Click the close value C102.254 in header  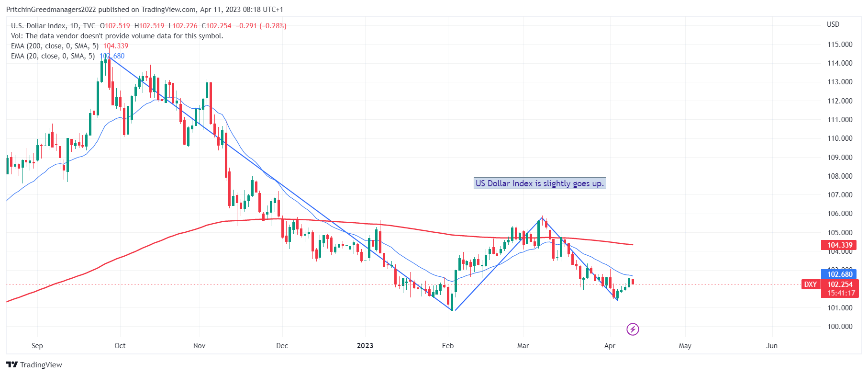pos(216,26)
